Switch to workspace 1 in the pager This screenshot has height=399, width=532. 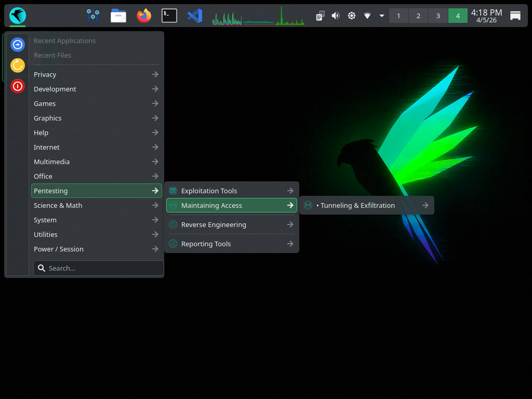(398, 15)
